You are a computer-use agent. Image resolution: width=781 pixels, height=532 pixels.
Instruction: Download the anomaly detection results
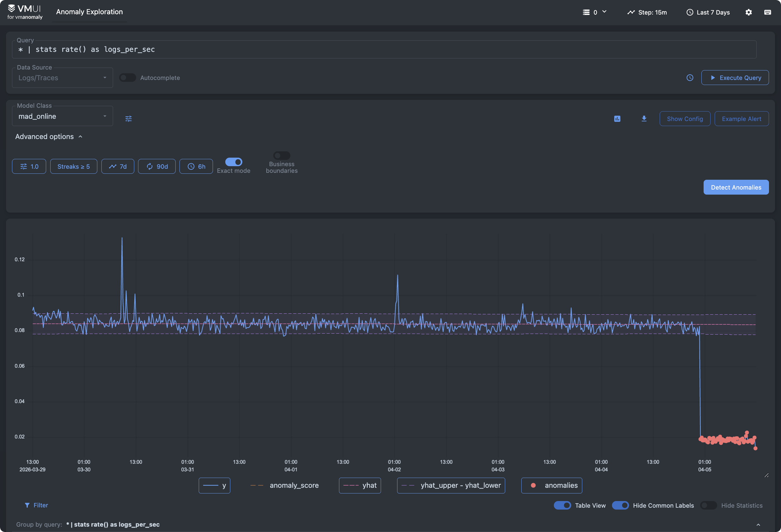click(644, 119)
